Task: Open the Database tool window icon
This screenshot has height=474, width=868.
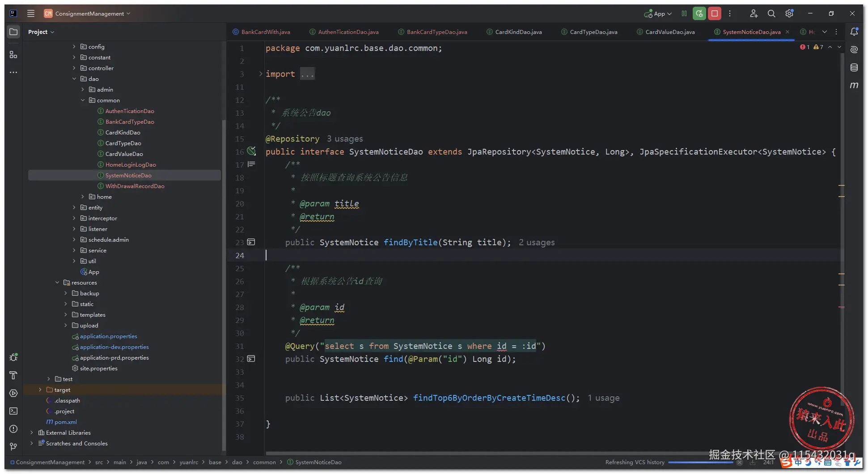Action: tap(854, 67)
